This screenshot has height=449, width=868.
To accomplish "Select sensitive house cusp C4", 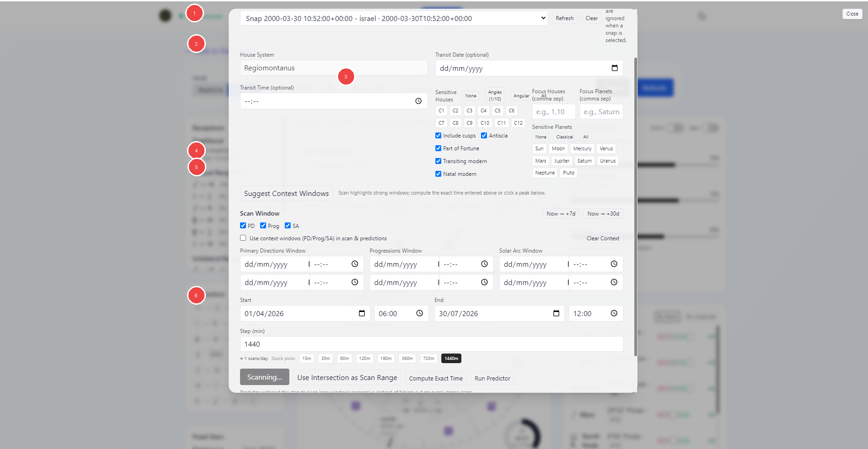I will (x=483, y=111).
